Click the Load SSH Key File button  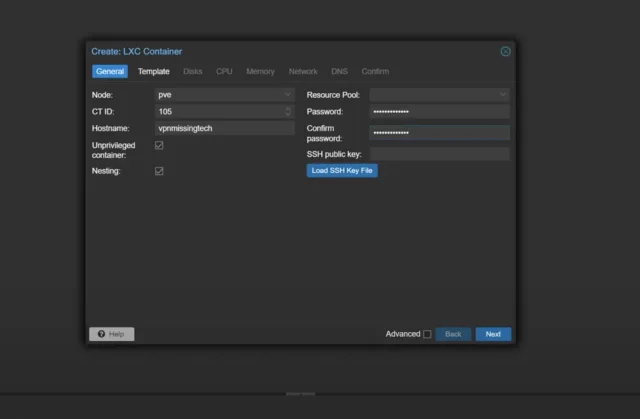[342, 170]
